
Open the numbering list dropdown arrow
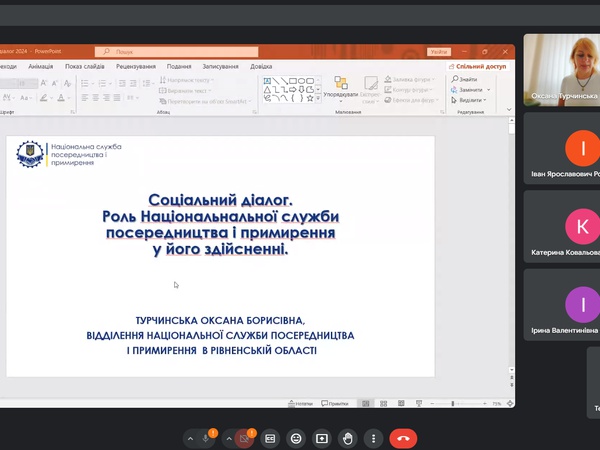110,83
